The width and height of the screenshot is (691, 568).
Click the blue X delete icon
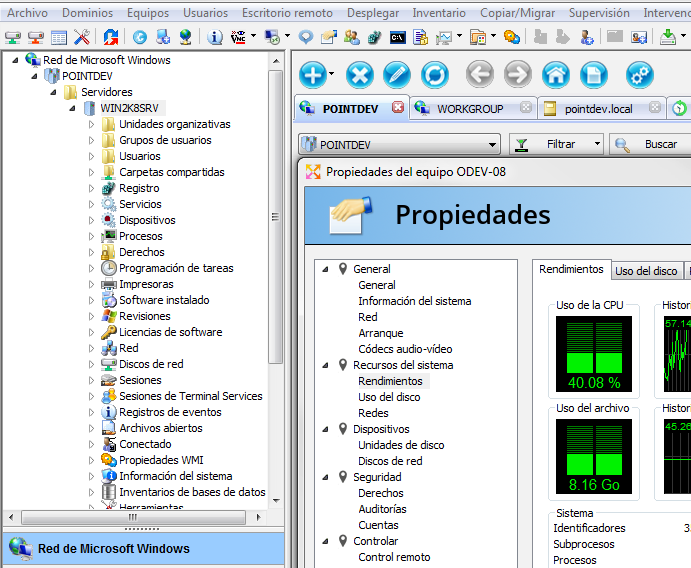pos(360,75)
